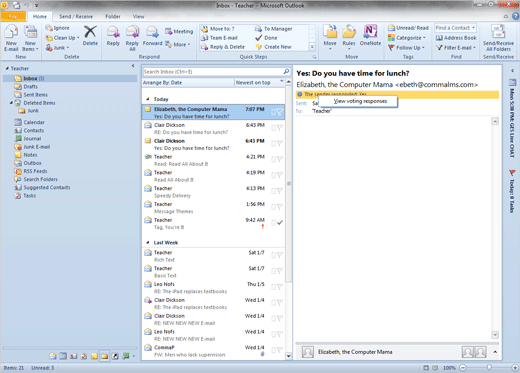Open Teacher's Speedy Delivery message

(x=213, y=192)
